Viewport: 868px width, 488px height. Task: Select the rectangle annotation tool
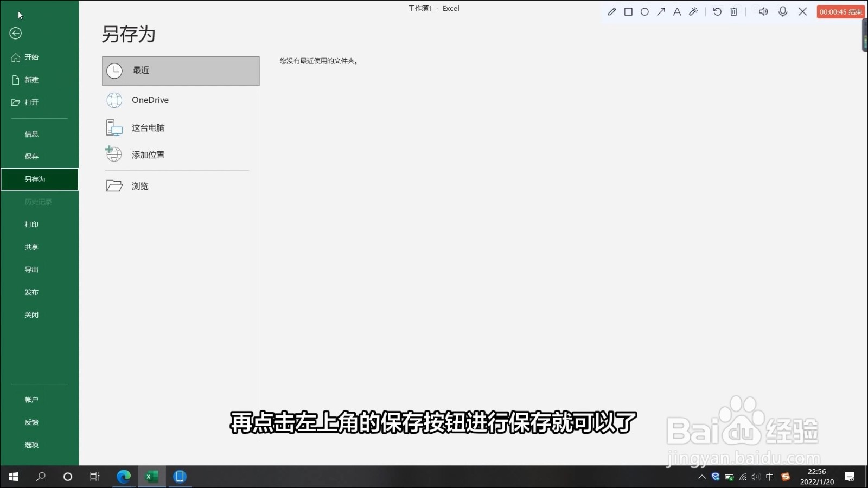click(x=628, y=12)
